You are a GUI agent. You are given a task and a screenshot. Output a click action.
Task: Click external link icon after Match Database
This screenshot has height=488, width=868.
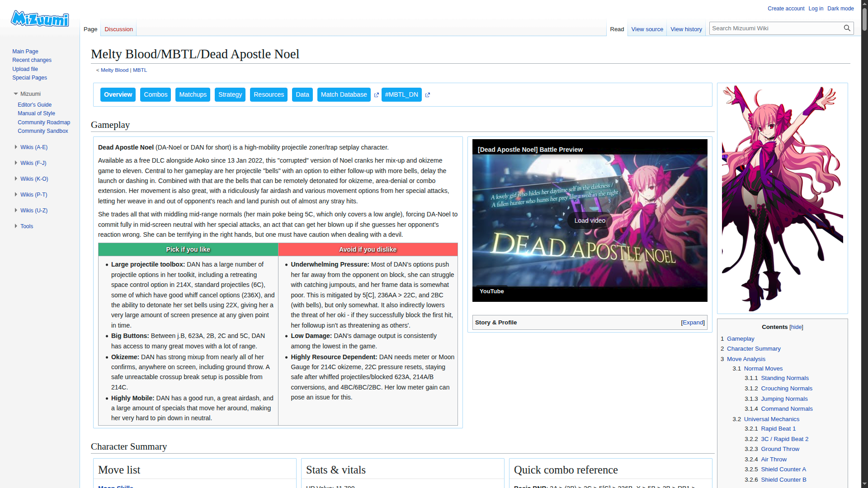(376, 95)
